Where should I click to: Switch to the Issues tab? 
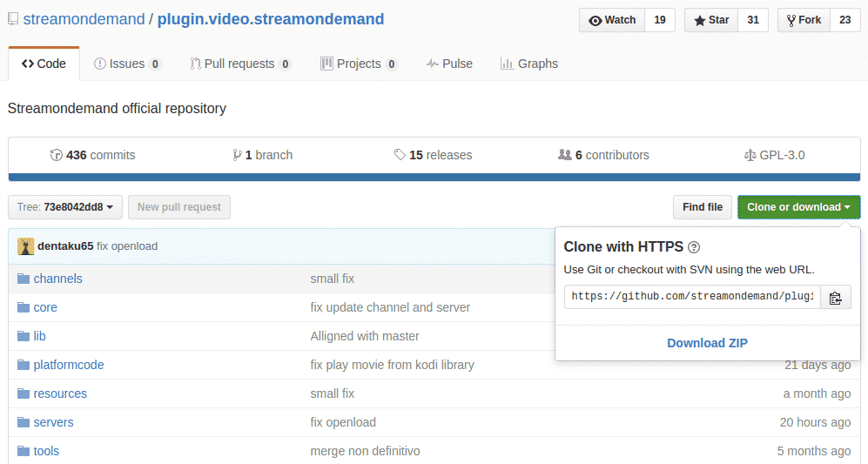pos(127,64)
